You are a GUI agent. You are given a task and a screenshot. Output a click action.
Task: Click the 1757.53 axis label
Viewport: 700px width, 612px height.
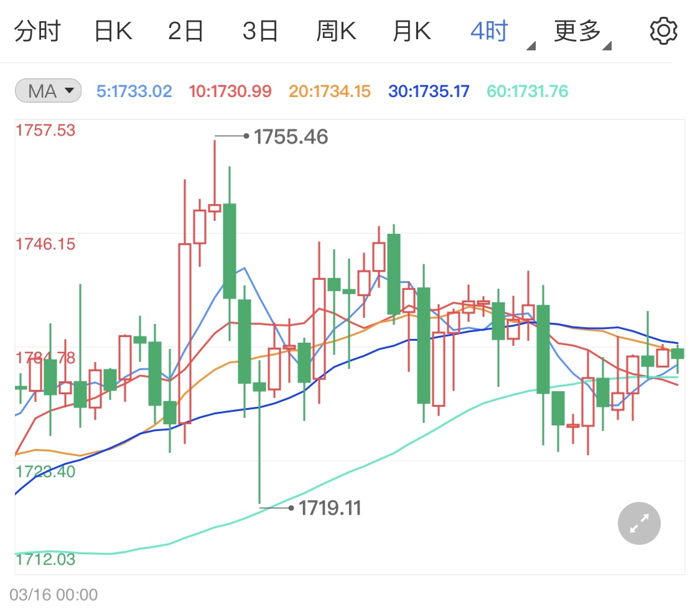(x=45, y=131)
